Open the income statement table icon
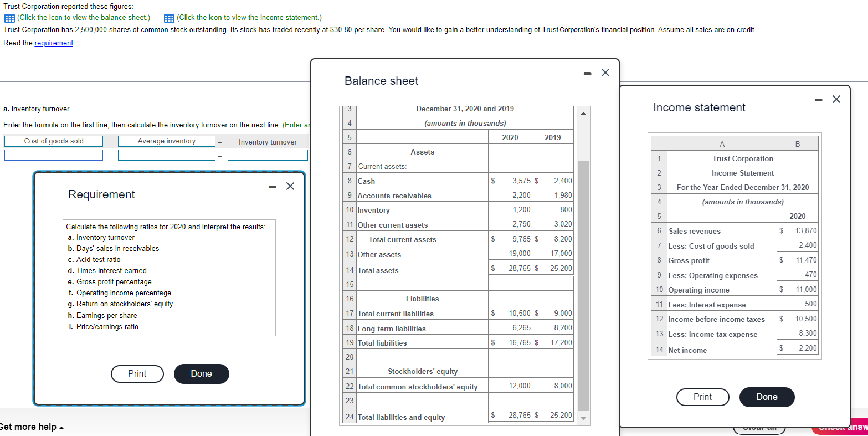 169,18
